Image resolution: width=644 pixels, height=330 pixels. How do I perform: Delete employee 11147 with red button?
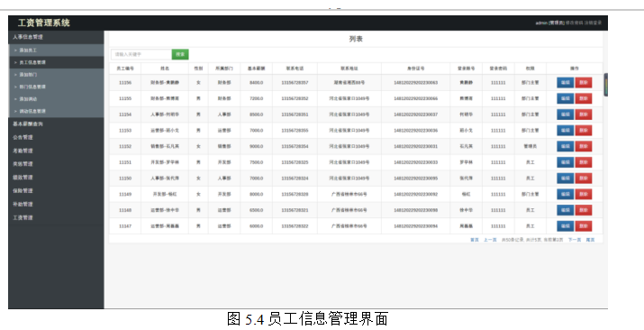pos(584,226)
